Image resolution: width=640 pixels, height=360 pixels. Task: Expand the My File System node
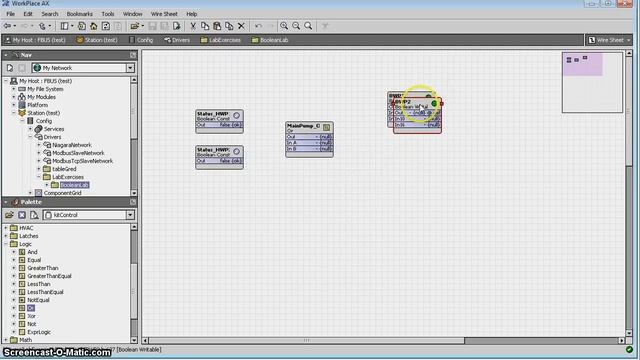[14, 89]
